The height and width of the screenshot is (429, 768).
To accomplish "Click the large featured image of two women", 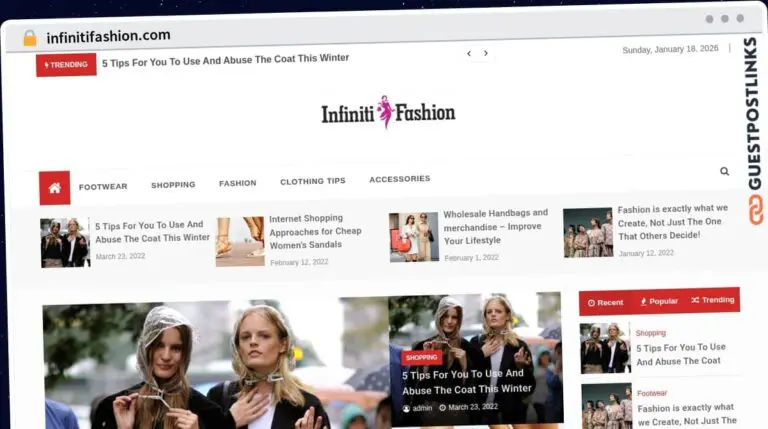I will (x=216, y=365).
